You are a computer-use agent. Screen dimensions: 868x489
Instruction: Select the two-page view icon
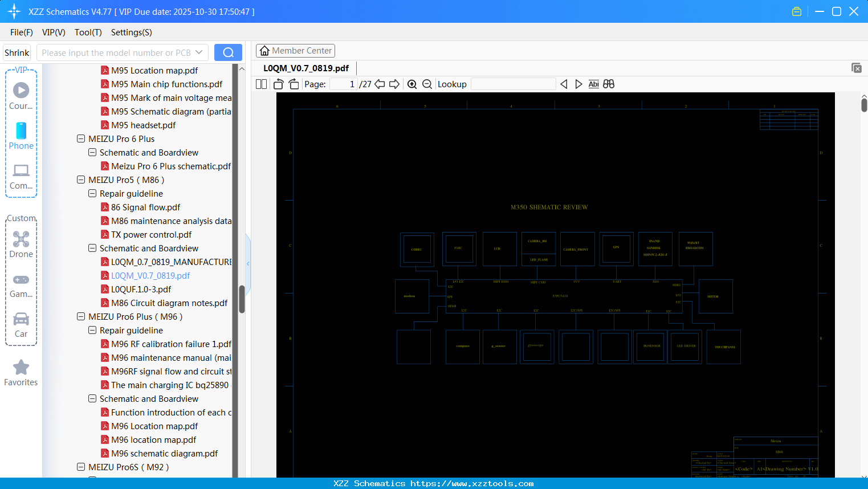point(260,84)
